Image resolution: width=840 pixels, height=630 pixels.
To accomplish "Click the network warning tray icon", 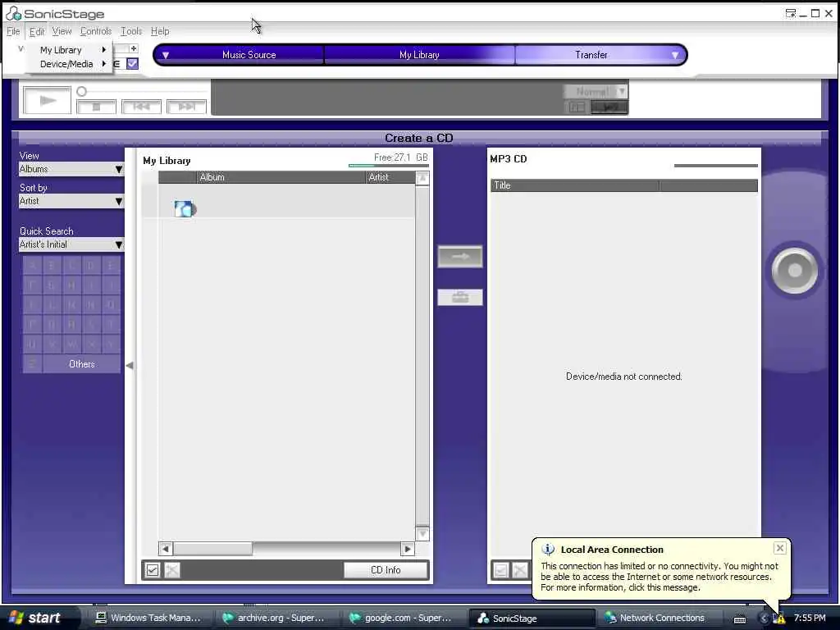I will [779, 619].
